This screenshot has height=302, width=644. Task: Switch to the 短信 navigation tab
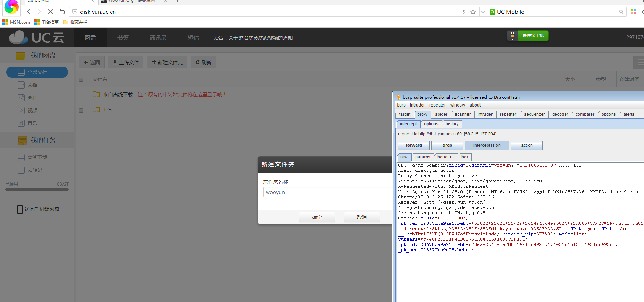(x=193, y=37)
